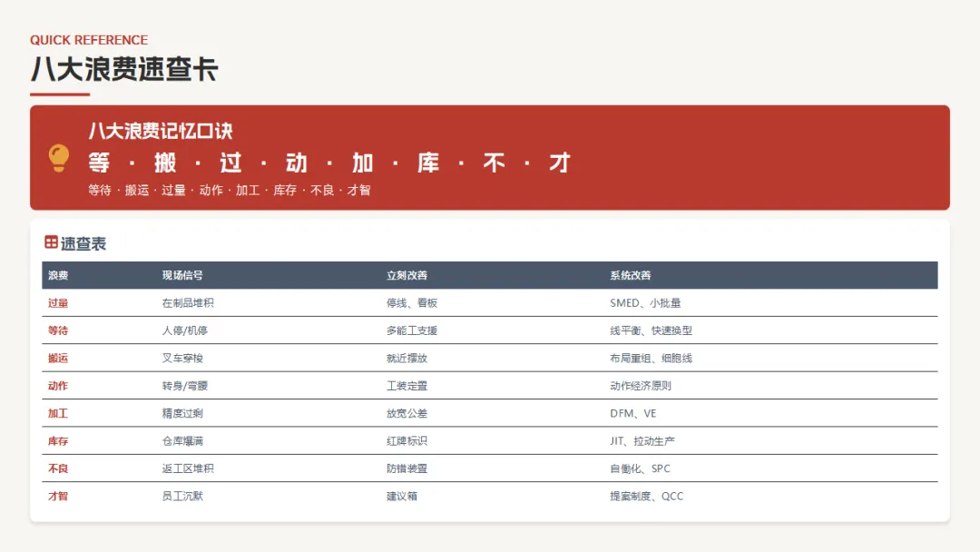Click the cell 员工沉默
Viewport: 980px width, 552px height.
[182, 496]
